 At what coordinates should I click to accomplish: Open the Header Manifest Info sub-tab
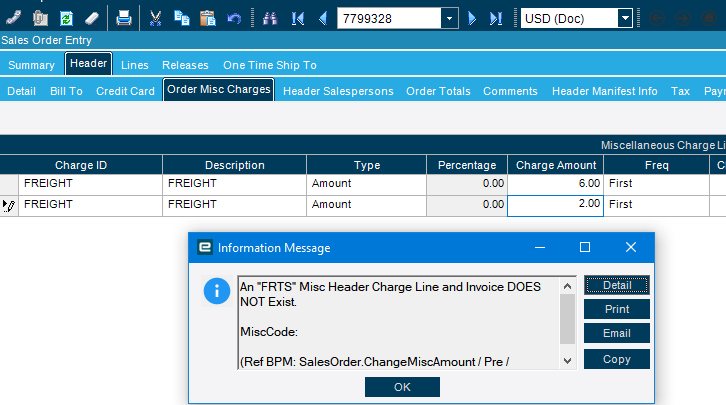point(605,91)
